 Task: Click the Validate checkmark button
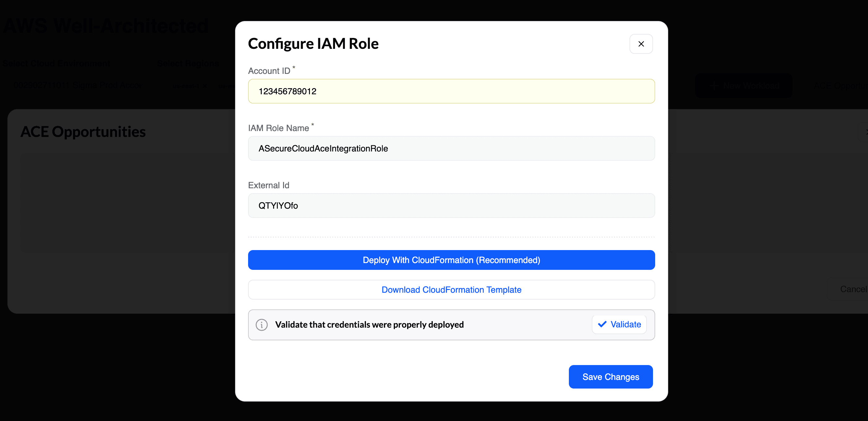coord(619,324)
